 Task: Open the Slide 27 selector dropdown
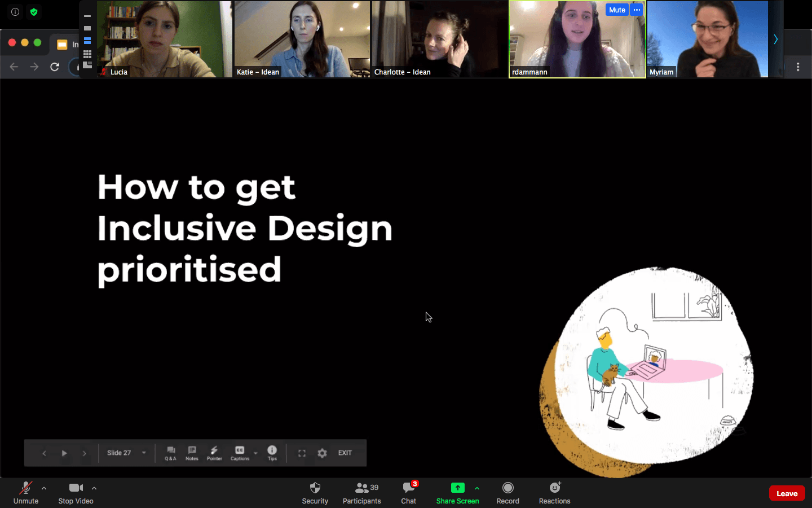pos(126,453)
